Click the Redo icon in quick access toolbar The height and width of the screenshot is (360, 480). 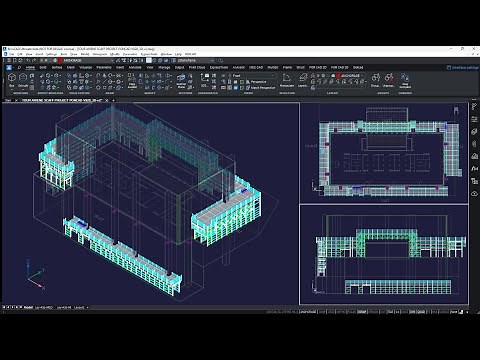point(34,60)
